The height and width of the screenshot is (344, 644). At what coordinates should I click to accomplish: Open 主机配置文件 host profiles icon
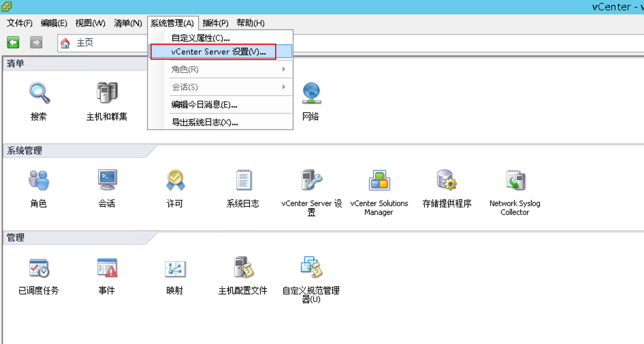point(244,267)
